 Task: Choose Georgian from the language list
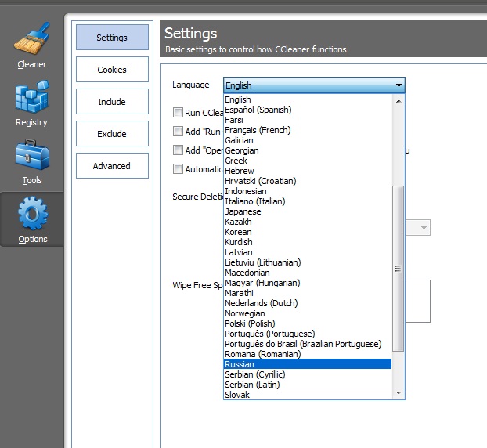[x=308, y=150]
